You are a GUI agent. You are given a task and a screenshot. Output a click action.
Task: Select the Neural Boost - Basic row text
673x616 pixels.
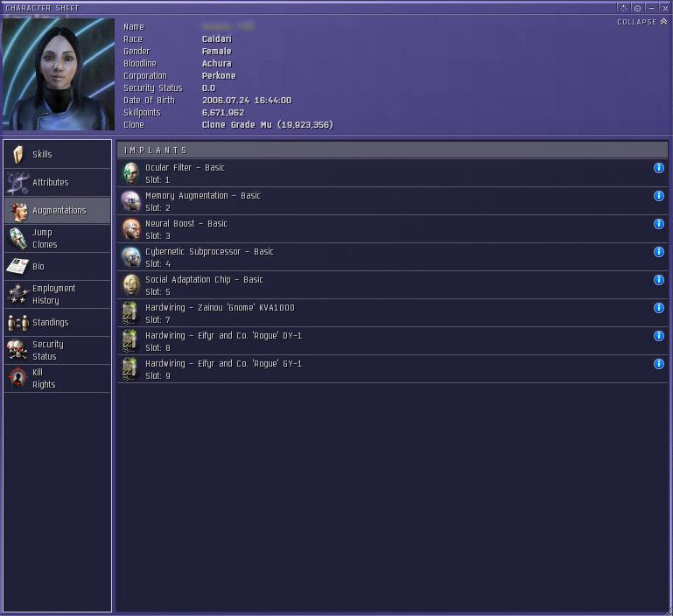[186, 224]
